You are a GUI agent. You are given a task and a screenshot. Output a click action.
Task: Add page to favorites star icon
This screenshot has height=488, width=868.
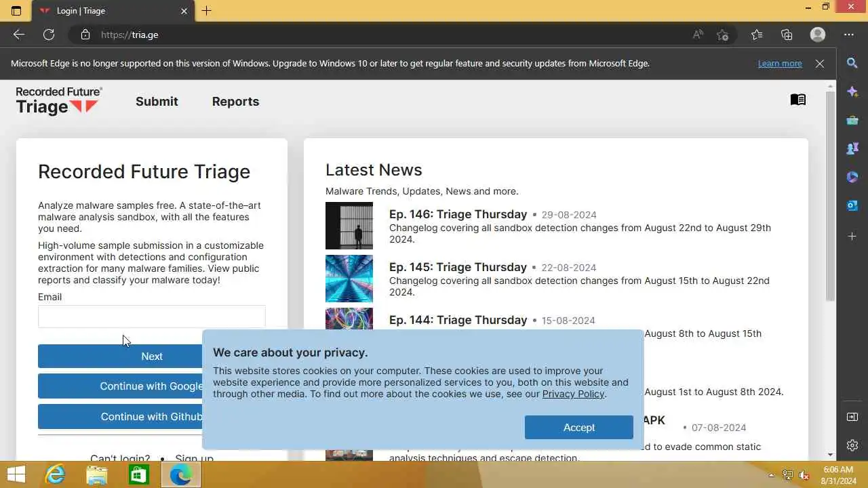pyautogui.click(x=723, y=35)
